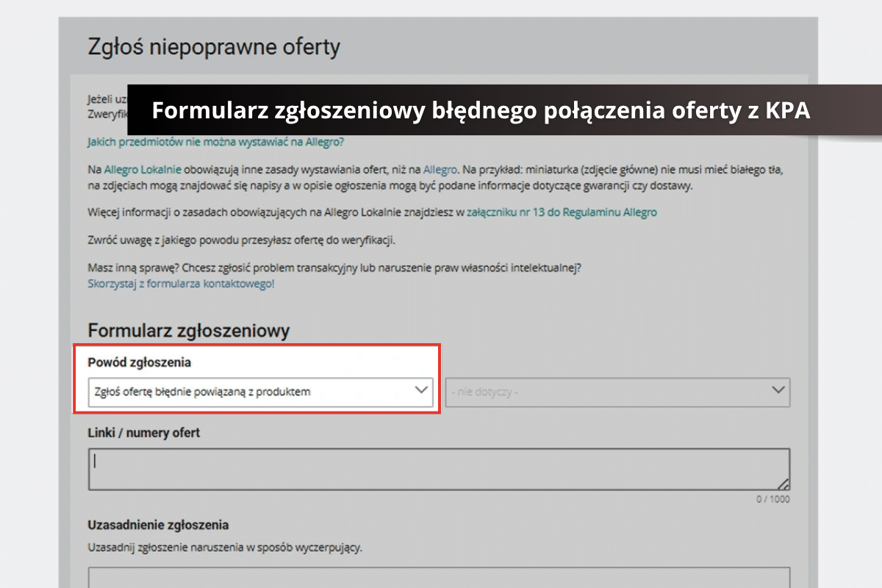The image size is (882, 588).
Task: Click the 'Linki / numery ofert' label
Action: tap(143, 433)
